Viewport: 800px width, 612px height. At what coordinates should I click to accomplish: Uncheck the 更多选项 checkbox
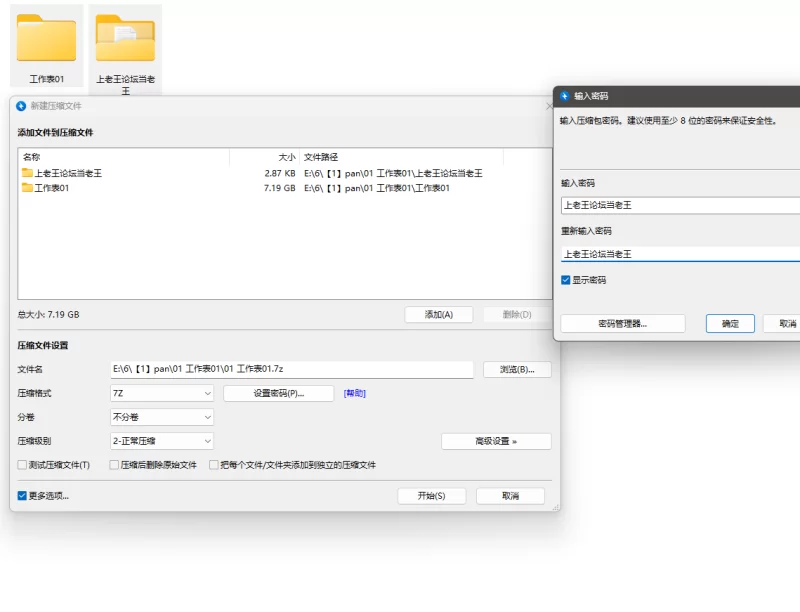click(22, 496)
